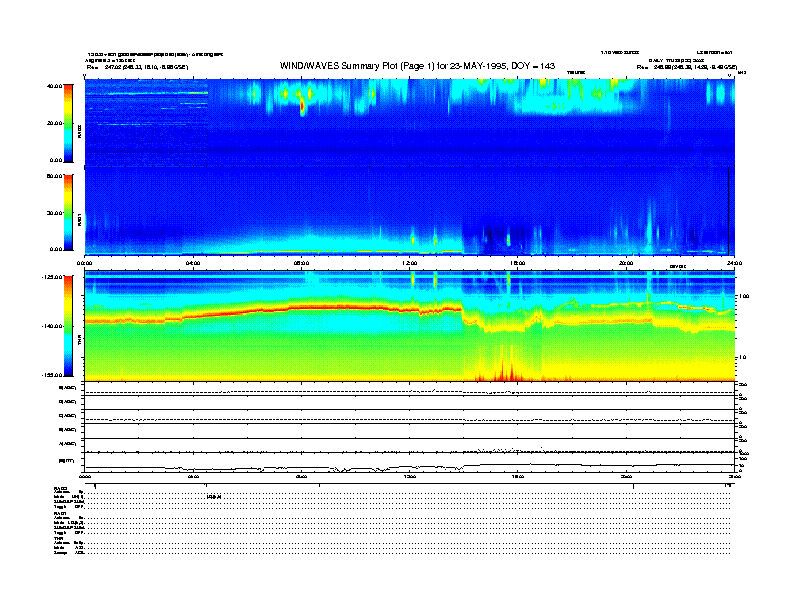Click the 24:00 tick below RAD1 spectrogram
Viewport: 792px width, 612px height.
(x=734, y=263)
